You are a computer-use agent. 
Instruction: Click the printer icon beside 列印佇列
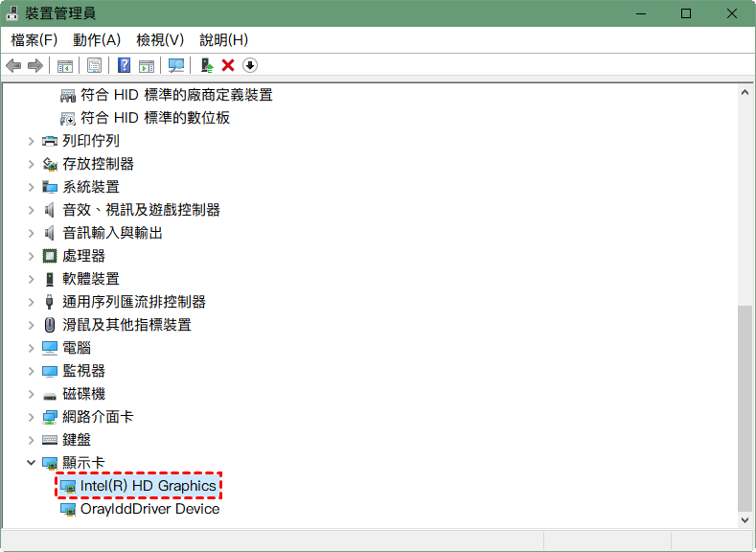click(x=50, y=141)
